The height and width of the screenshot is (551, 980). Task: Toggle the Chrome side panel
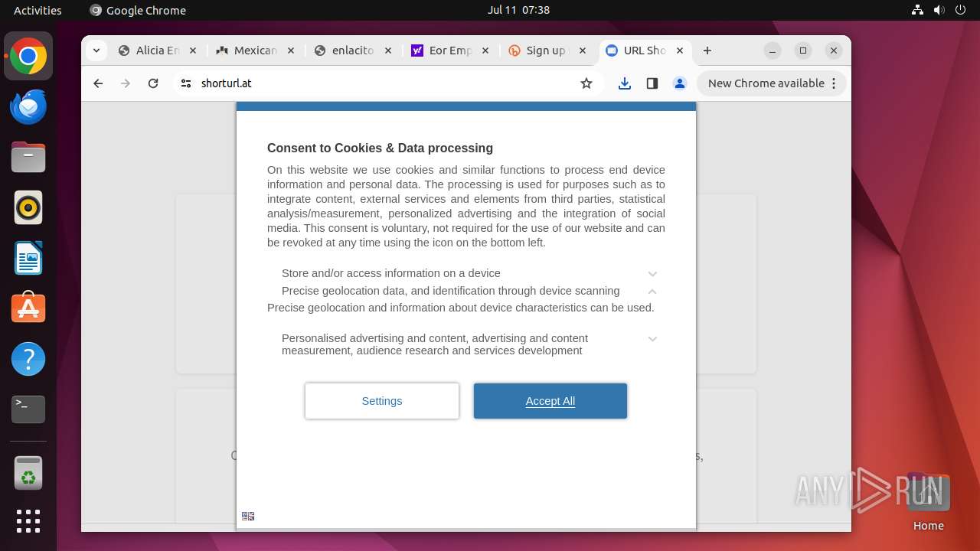pyautogui.click(x=652, y=83)
